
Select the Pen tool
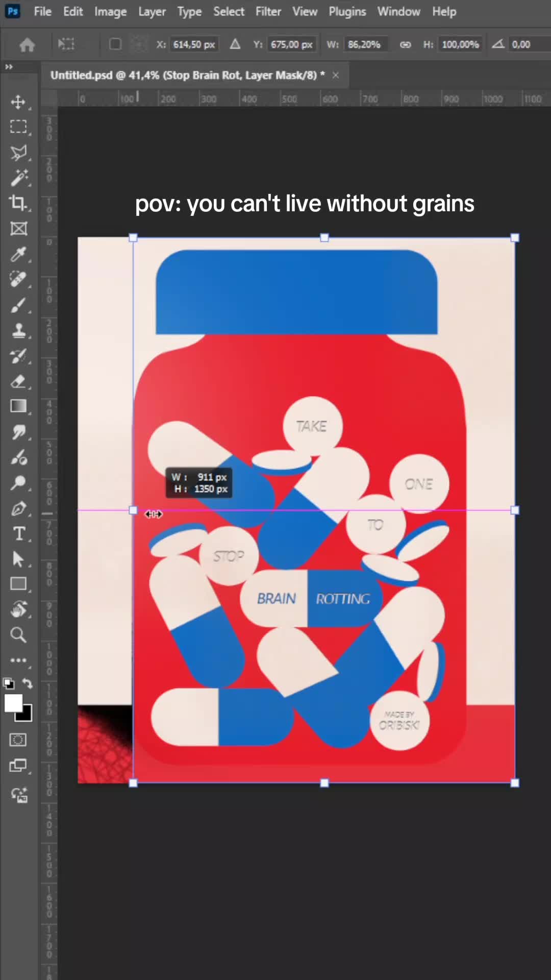18,508
